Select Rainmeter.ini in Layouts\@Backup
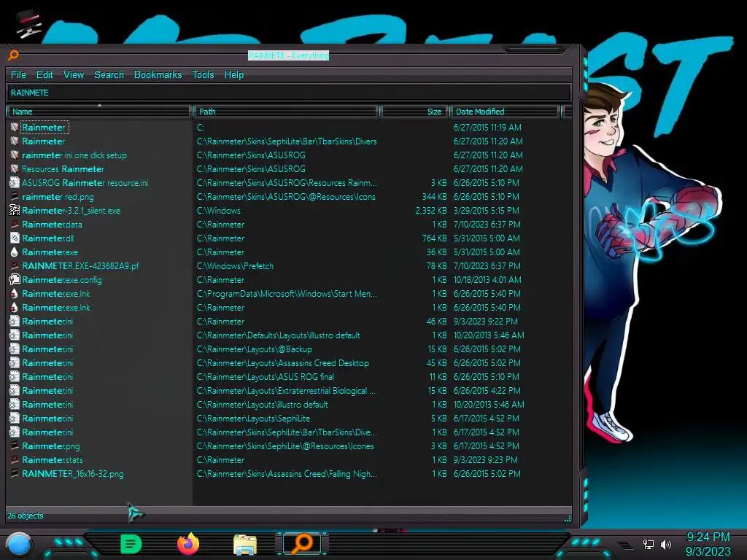Viewport: 747px width, 560px height. (47, 349)
